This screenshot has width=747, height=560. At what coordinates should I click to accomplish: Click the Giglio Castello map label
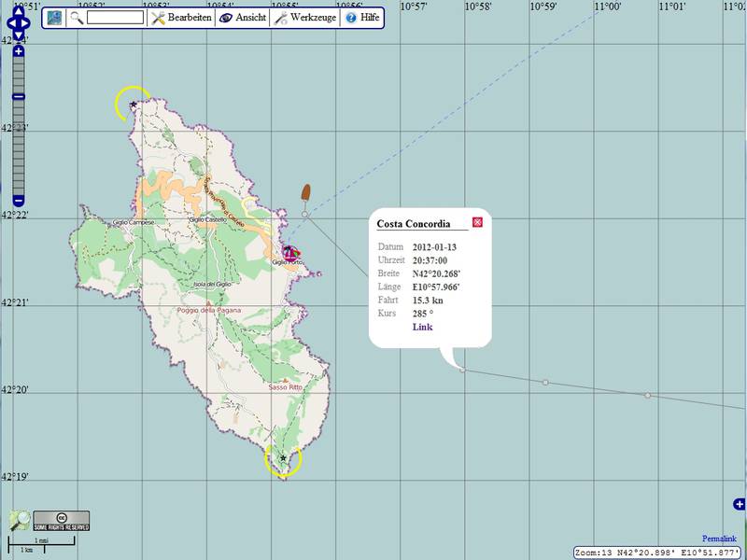click(x=207, y=219)
